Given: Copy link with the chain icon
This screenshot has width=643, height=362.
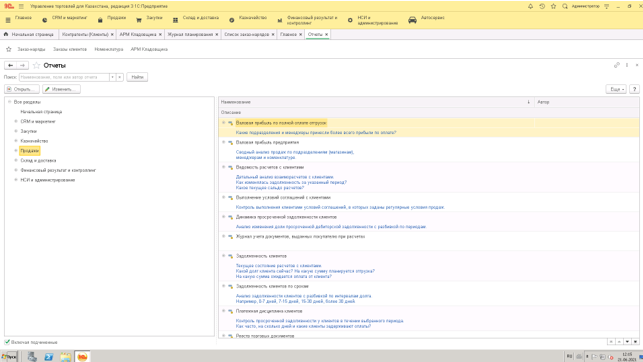Looking at the screenshot, I should point(616,65).
